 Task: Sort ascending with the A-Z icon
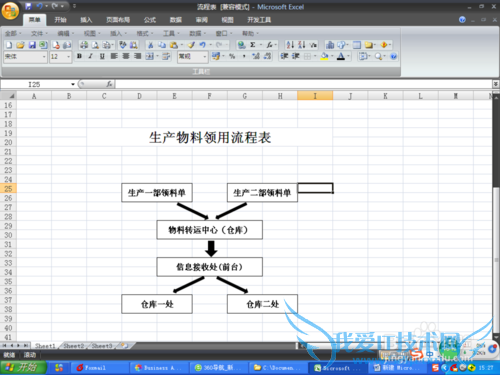290,45
